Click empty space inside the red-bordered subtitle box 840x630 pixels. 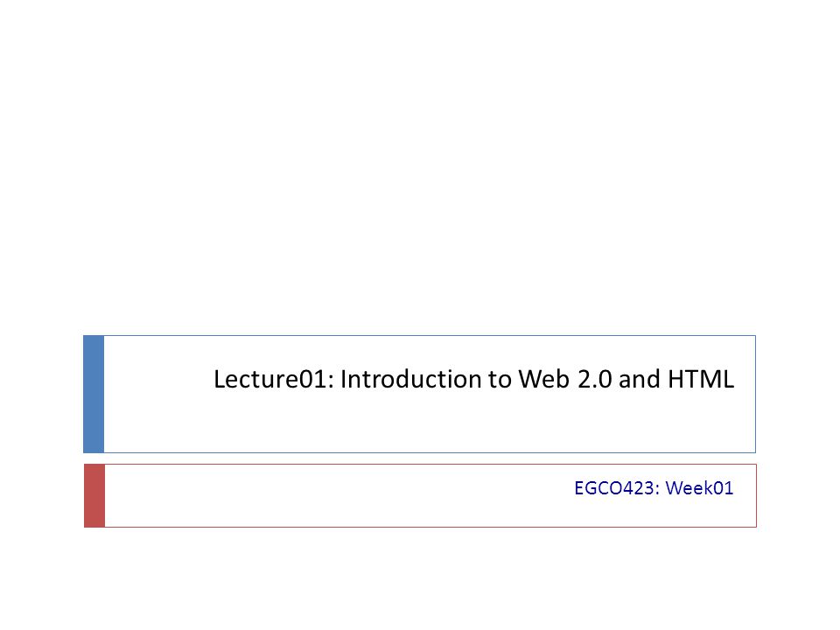pos(321,495)
